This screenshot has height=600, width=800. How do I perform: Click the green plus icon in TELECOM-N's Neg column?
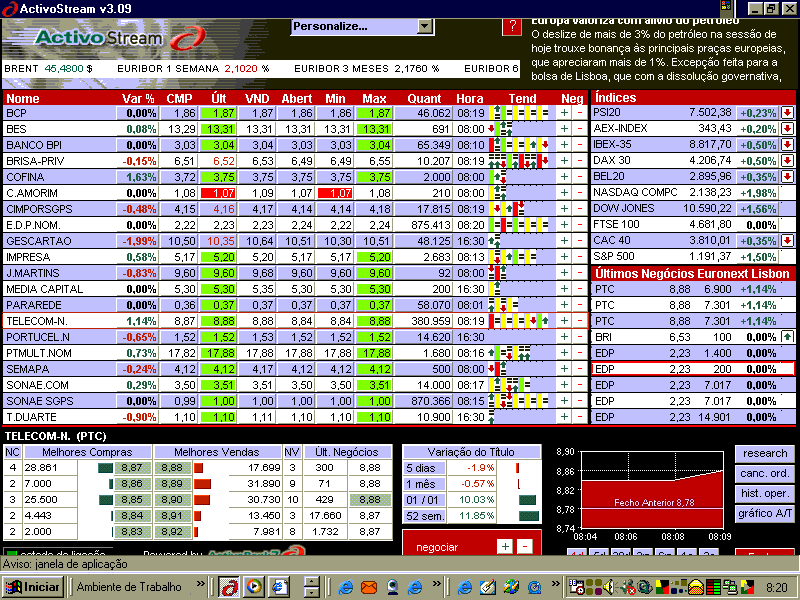pyautogui.click(x=563, y=322)
